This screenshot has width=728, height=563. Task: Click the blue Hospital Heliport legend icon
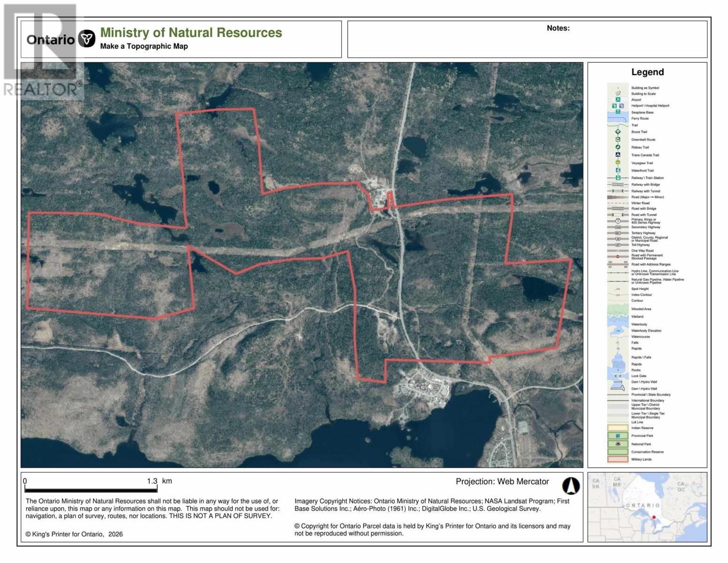point(621,106)
